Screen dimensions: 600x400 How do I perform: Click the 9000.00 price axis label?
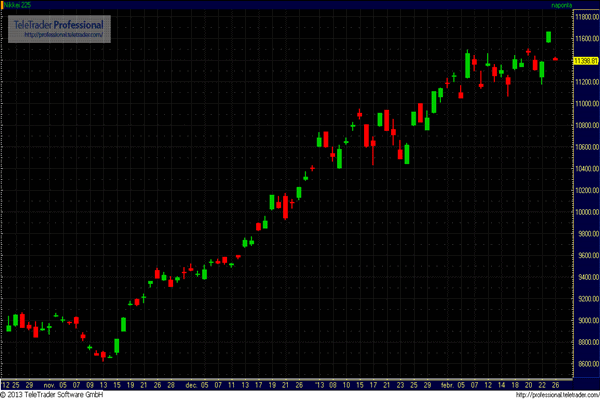[584, 321]
